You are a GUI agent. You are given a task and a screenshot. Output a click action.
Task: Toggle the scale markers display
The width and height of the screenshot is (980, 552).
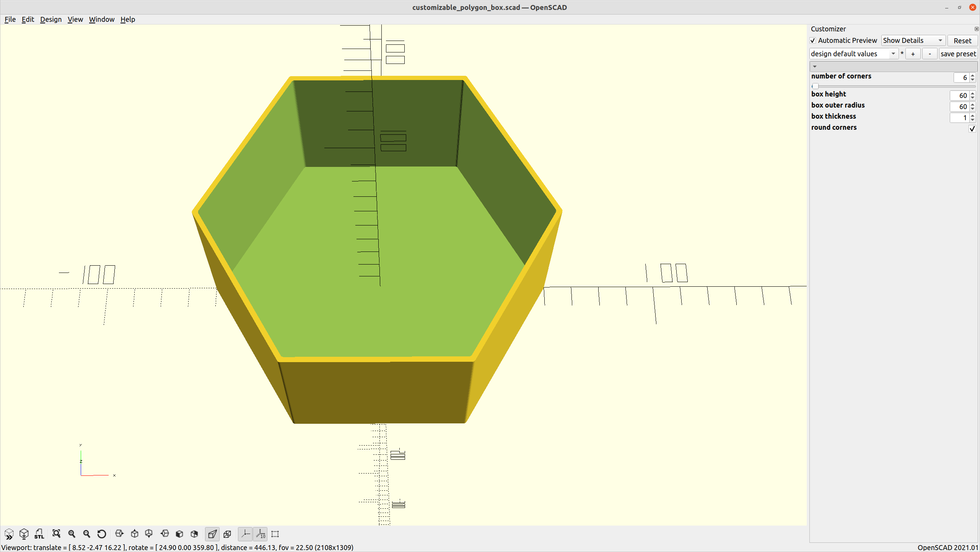[x=260, y=534]
